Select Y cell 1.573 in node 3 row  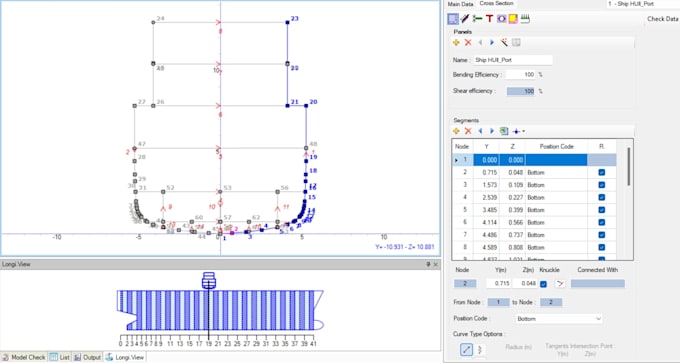(x=486, y=185)
